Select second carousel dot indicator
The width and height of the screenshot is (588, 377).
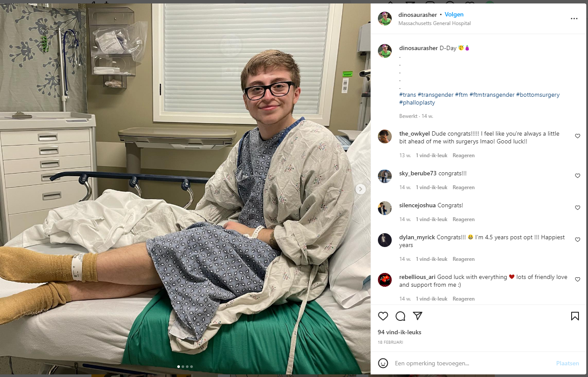(x=183, y=367)
